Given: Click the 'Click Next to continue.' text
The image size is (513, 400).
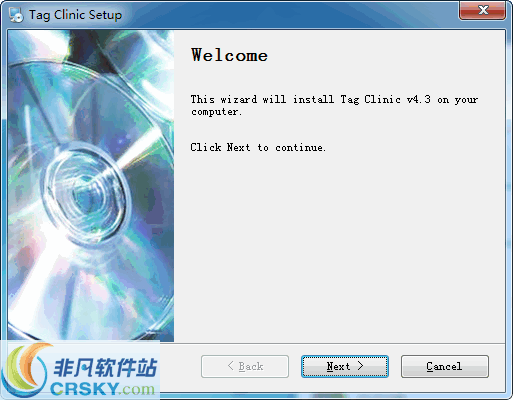Looking at the screenshot, I should point(258,147).
